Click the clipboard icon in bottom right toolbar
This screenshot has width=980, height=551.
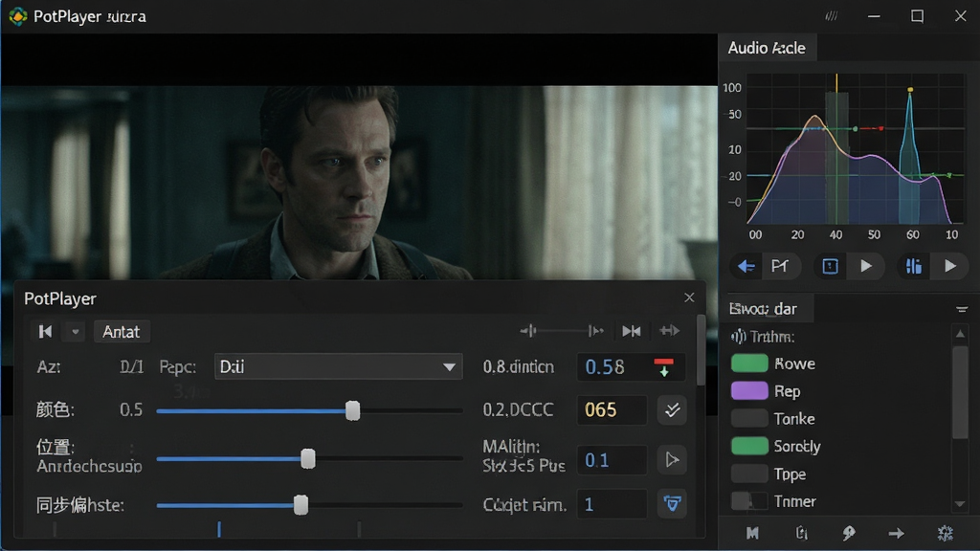(801, 533)
